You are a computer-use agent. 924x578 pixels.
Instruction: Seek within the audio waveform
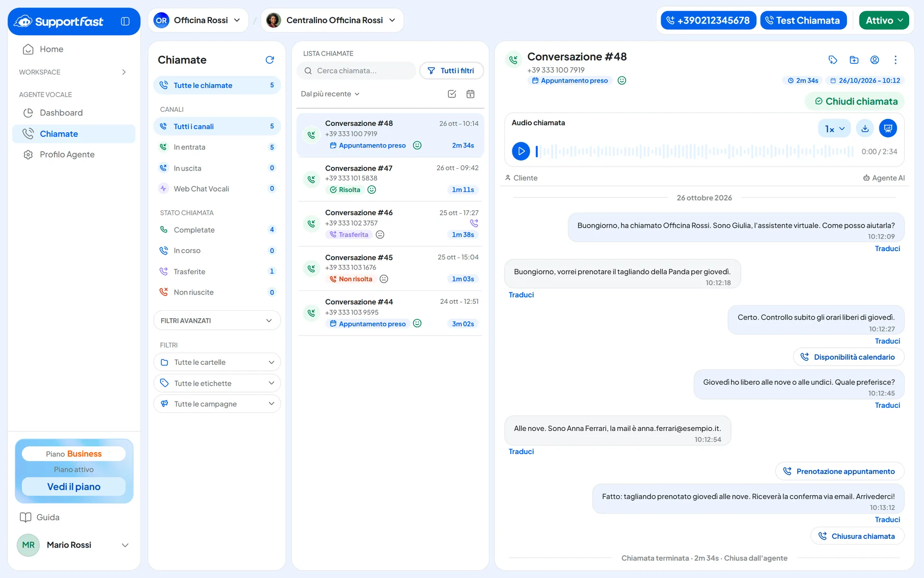694,151
